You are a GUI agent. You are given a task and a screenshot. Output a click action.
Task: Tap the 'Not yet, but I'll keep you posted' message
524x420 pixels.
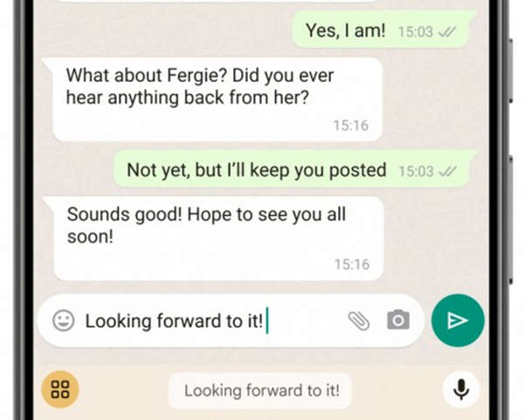click(x=295, y=169)
